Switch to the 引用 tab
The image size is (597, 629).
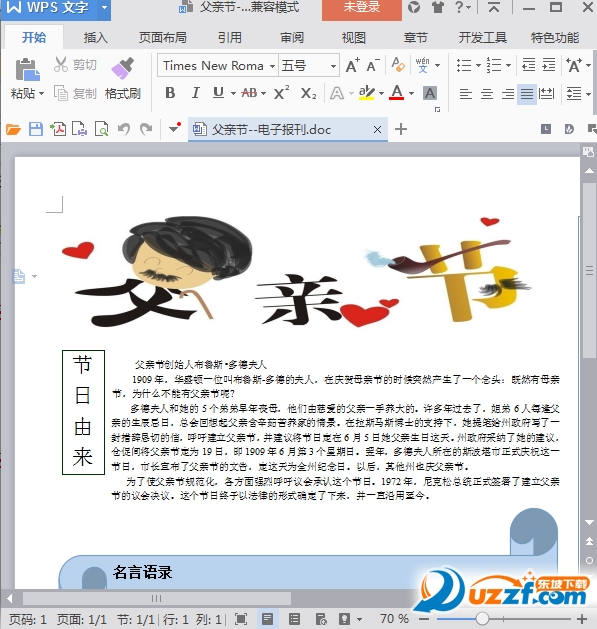point(229,38)
